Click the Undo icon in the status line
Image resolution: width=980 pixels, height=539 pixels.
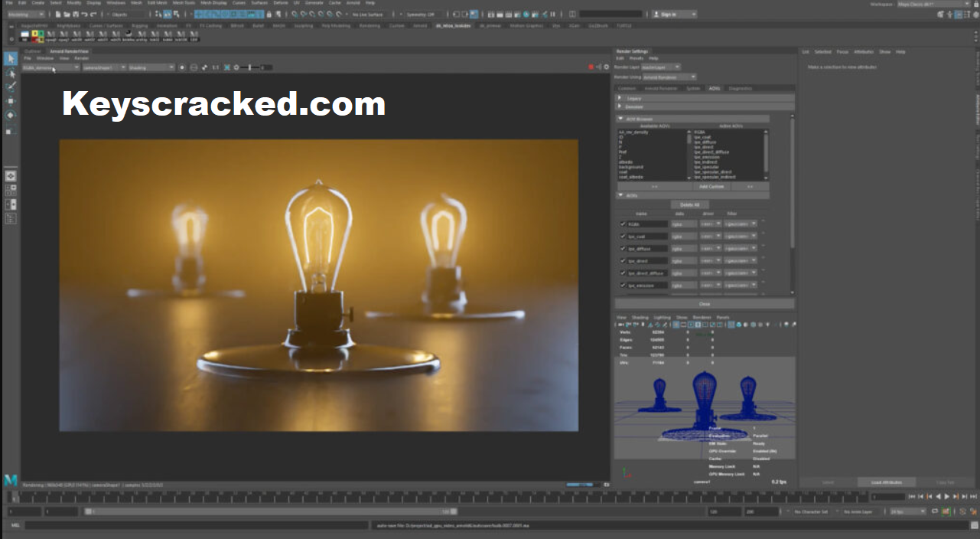pos(83,14)
